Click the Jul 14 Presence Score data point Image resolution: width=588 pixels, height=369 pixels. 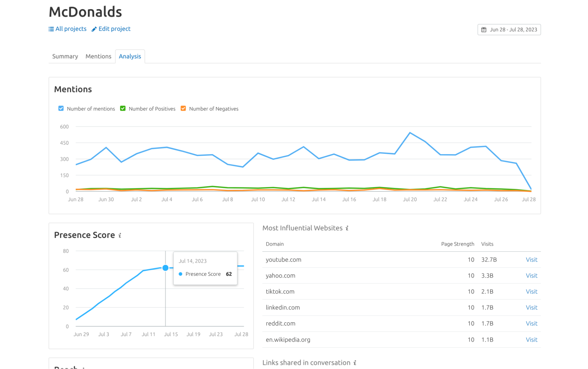[165, 268]
